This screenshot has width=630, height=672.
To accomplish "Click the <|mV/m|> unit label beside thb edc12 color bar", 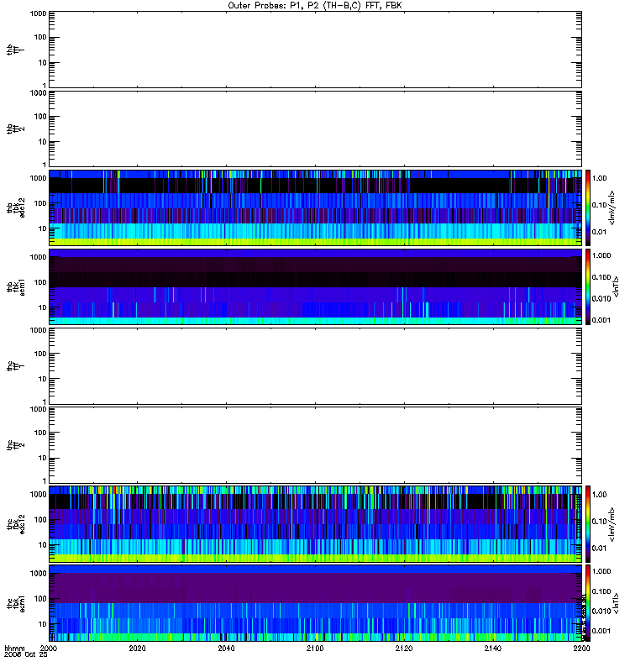I will click(612, 207).
